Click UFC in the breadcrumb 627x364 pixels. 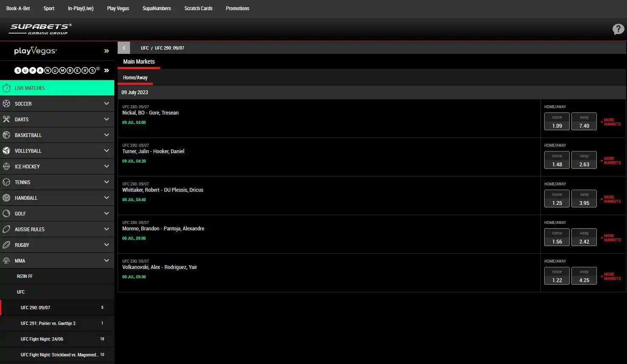point(145,48)
